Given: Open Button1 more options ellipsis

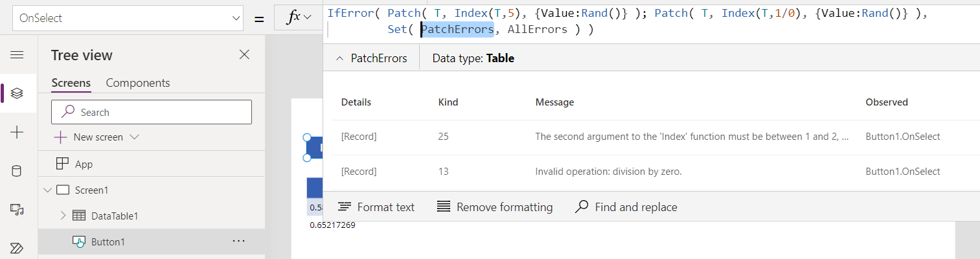Looking at the screenshot, I should coord(238,242).
